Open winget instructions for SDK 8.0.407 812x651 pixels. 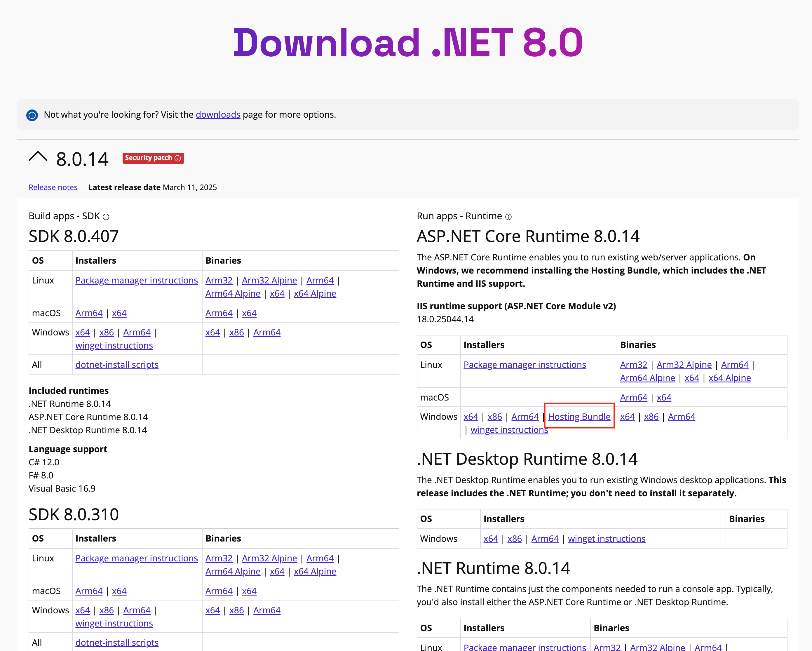click(x=114, y=345)
